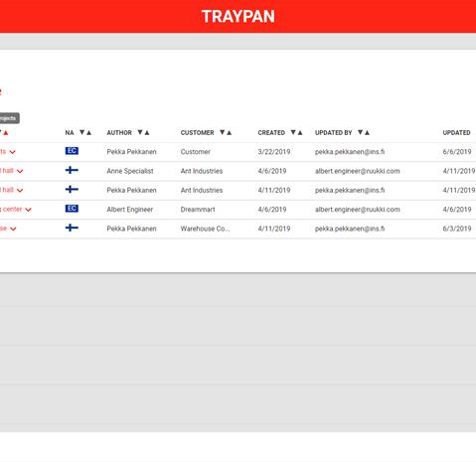Click updated date 4/6/2019 in Dreammart row
The width and height of the screenshot is (476, 462).
pos(457,210)
